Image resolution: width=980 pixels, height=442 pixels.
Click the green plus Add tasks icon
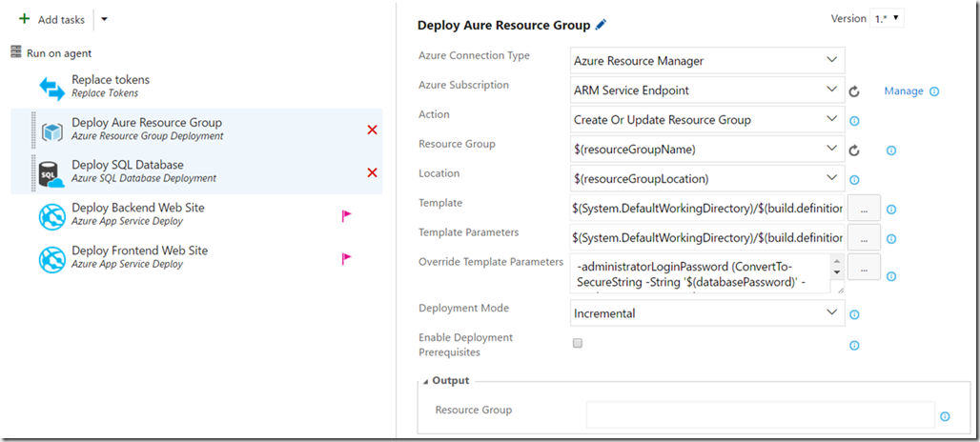[25, 19]
